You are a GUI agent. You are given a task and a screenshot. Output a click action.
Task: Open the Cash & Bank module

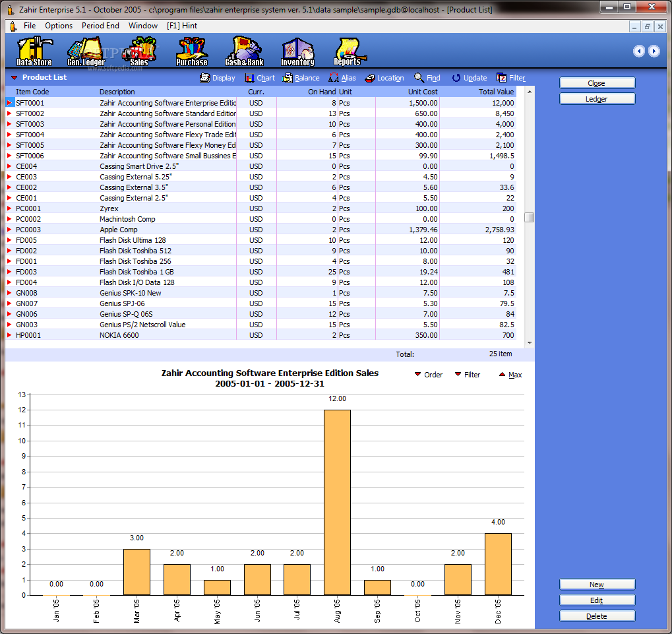tap(244, 51)
